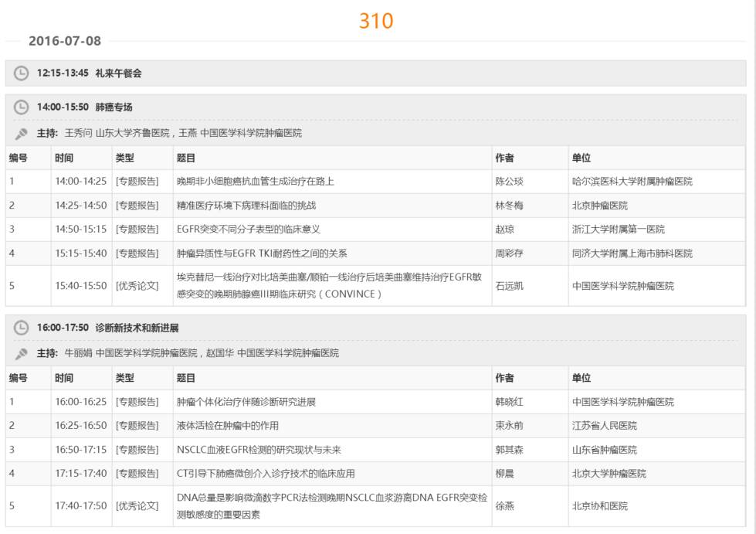
Task: Click time cell 15:40-15:50
Action: 80,286
